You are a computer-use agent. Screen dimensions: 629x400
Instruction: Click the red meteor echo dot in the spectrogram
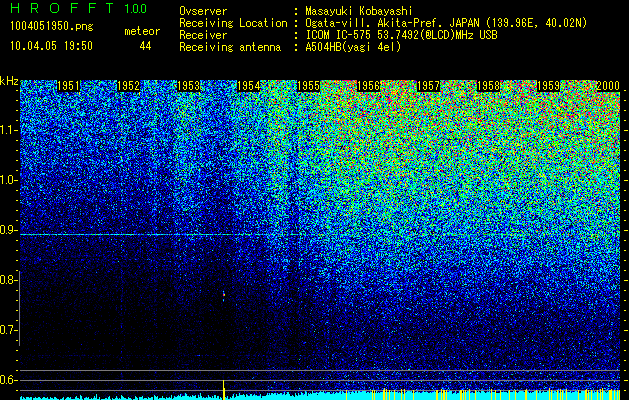click(224, 295)
